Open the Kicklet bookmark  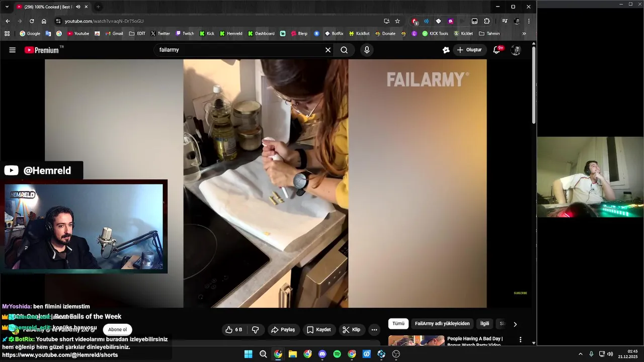[463, 34]
